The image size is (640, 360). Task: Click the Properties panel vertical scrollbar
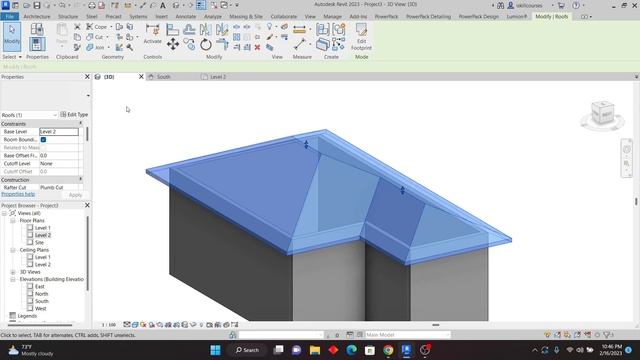click(x=87, y=134)
